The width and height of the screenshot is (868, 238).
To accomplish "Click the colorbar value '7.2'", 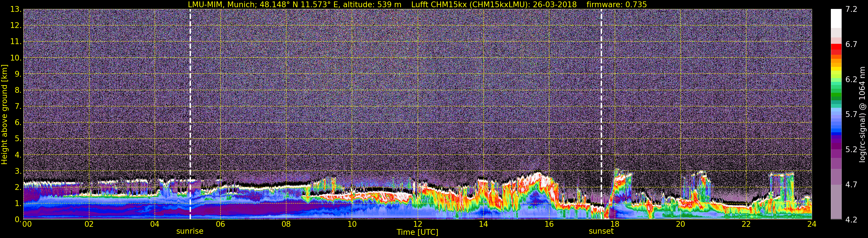I will tap(851, 10).
